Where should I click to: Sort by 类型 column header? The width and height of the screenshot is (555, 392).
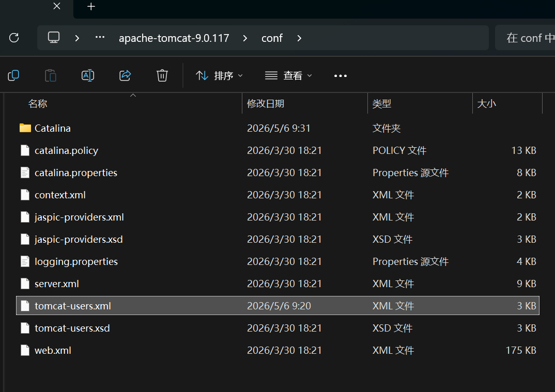click(381, 104)
